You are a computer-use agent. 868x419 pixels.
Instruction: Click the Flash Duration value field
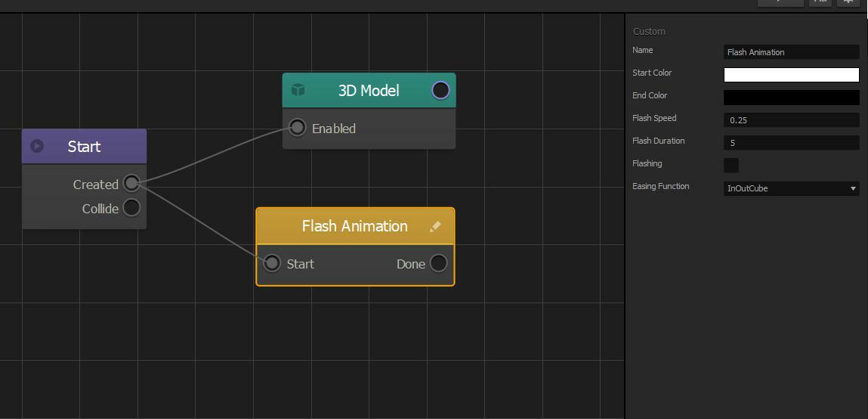[x=791, y=143]
